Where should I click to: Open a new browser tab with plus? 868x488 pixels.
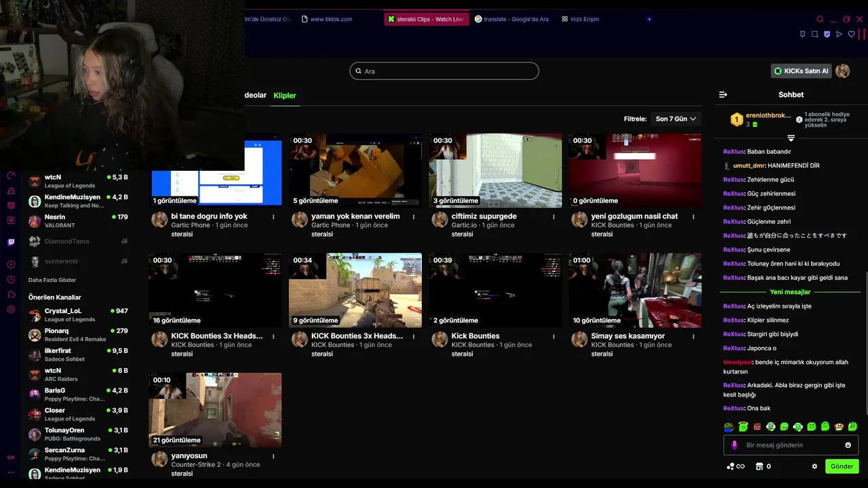(649, 19)
